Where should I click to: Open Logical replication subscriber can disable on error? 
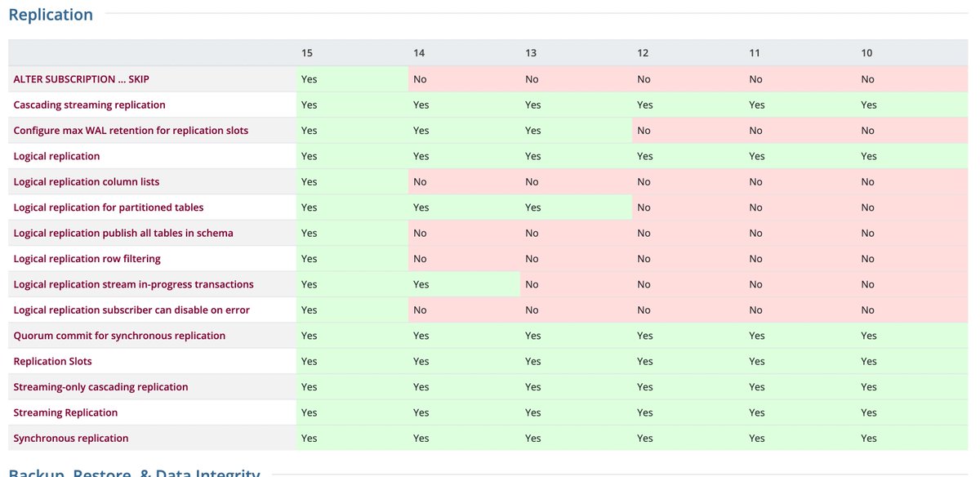131,310
